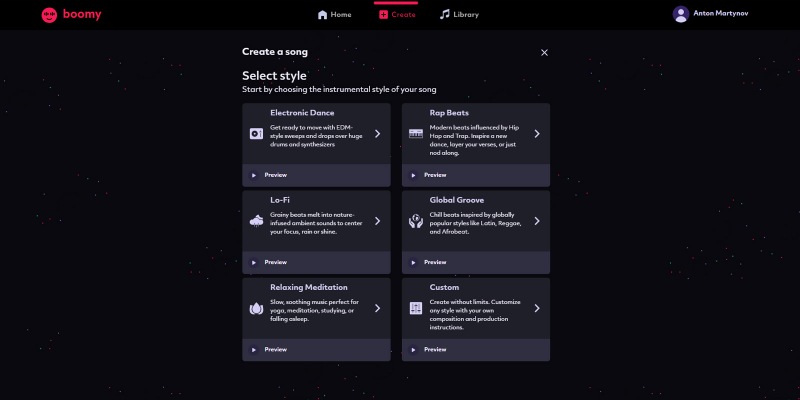Select the Create tab

click(x=397, y=14)
